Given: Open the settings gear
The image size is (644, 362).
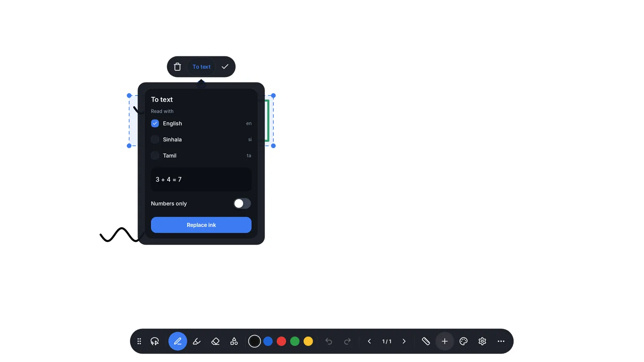Looking at the screenshot, I should click(482, 341).
